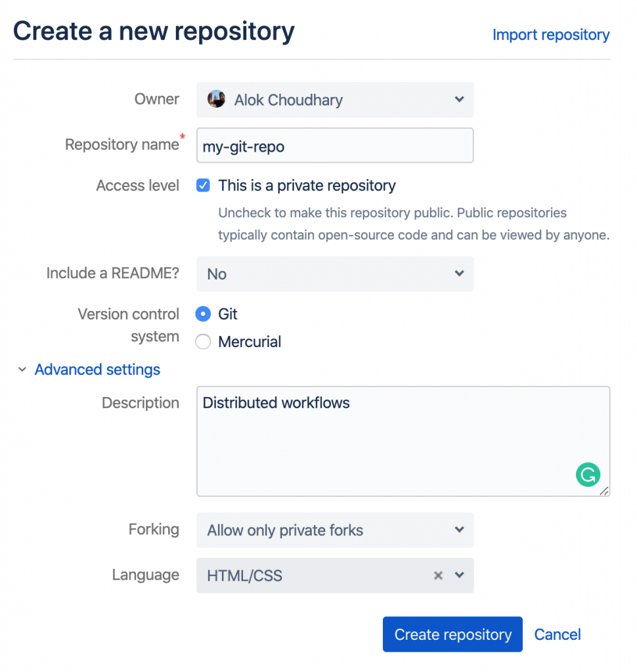Collapse the Advanced settings section
The height and width of the screenshot is (672, 637).
click(97, 370)
